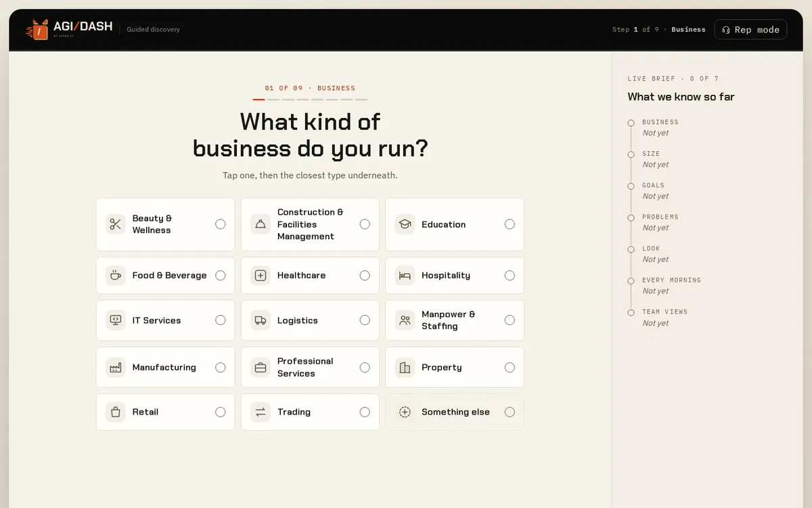Select the Manufacturing radio button
The width and height of the screenshot is (812, 508).
coord(221,368)
